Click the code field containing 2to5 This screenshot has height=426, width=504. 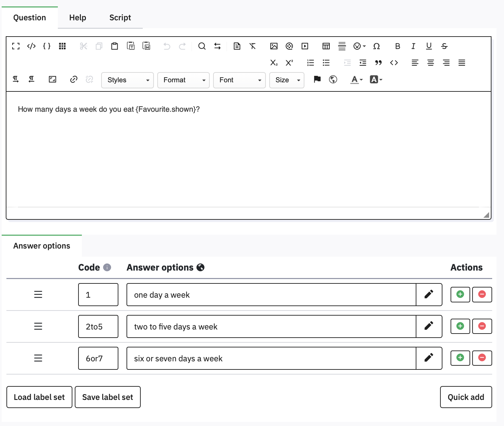(98, 326)
